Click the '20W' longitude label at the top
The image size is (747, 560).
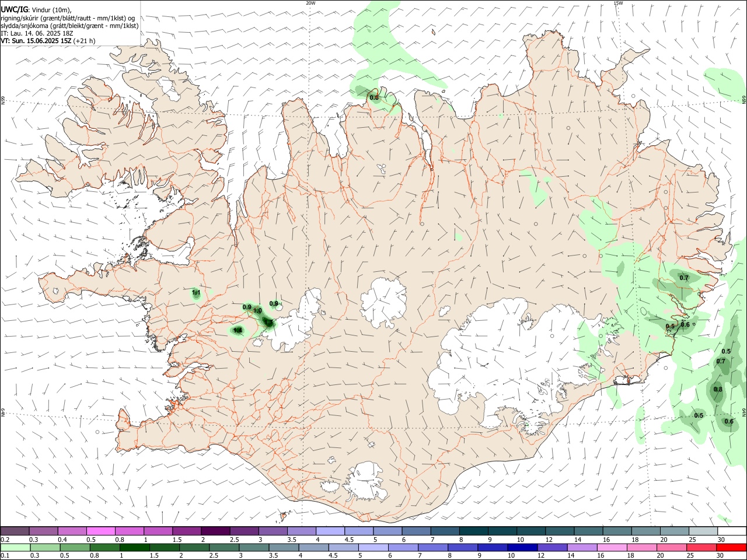tap(310, 3)
